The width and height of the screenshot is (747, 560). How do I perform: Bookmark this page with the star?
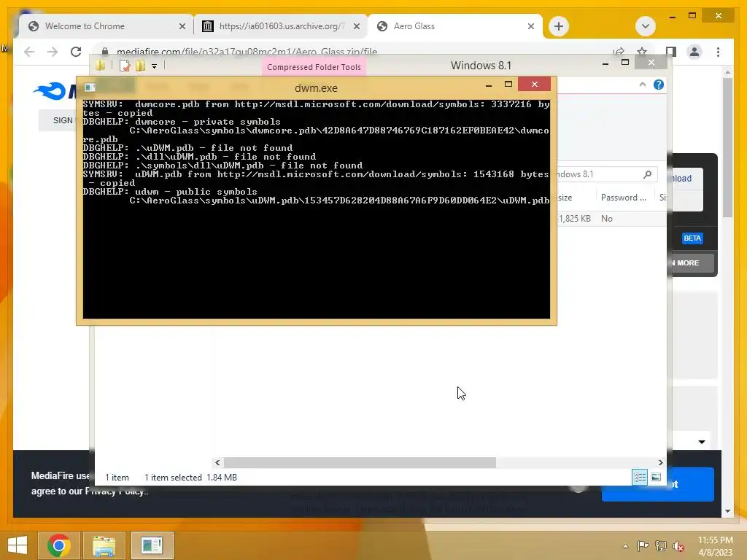point(642,52)
